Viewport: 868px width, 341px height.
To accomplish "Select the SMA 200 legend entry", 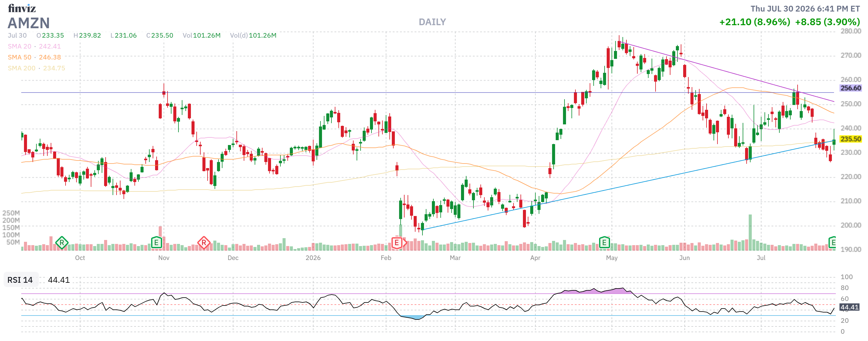I will point(36,68).
